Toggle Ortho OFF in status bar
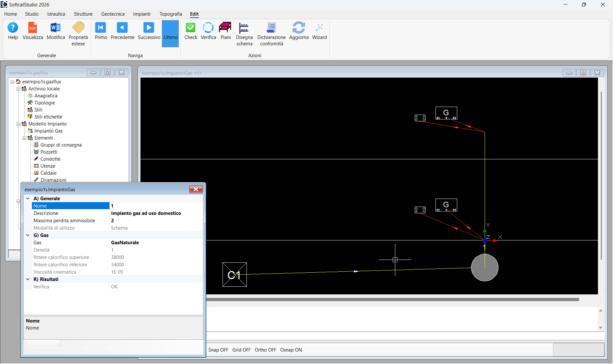This screenshot has width=613, height=364. click(265, 350)
